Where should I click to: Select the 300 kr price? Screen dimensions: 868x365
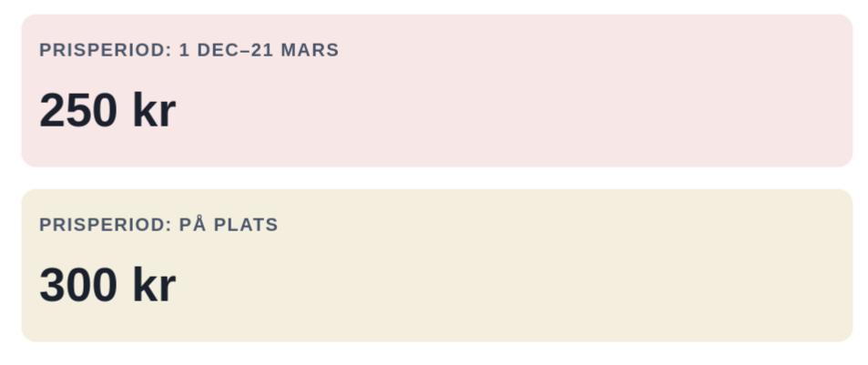click(107, 286)
